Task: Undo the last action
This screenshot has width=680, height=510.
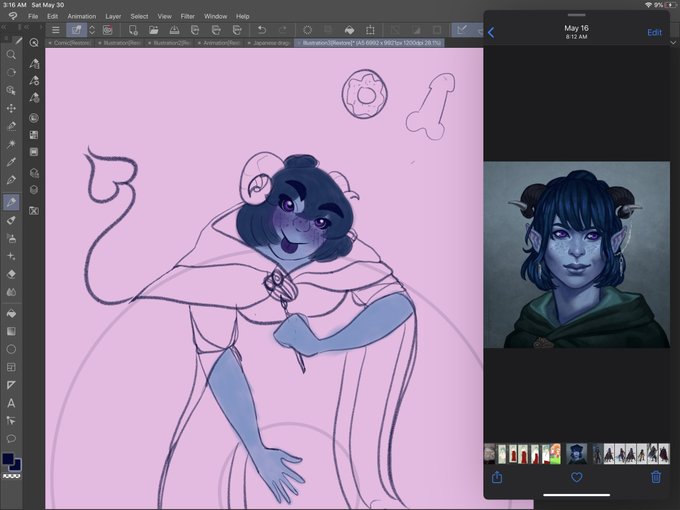Action: [x=262, y=30]
